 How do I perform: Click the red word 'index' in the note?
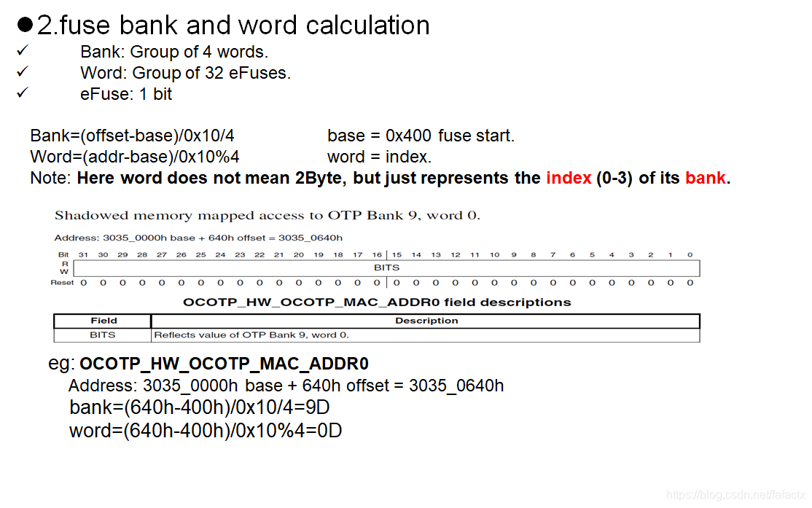click(569, 178)
